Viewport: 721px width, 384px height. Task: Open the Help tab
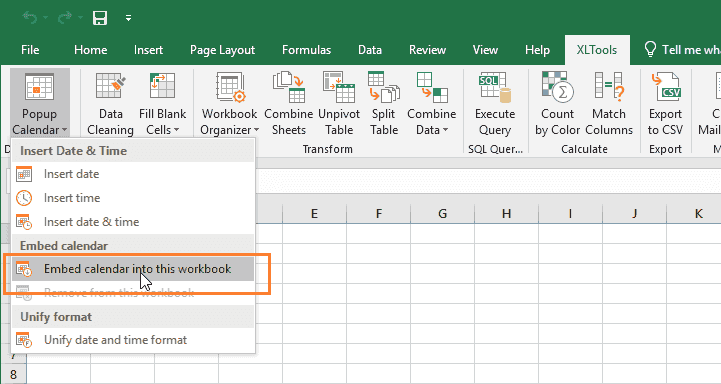537,50
